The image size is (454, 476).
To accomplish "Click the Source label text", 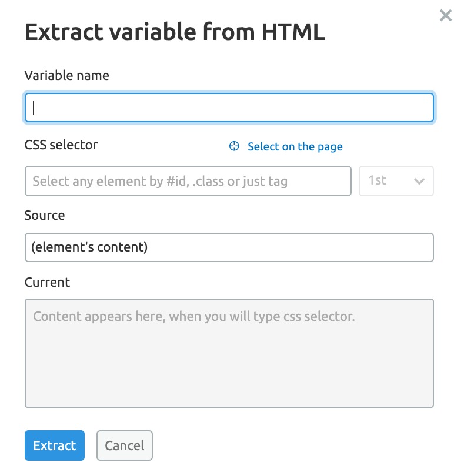I will click(45, 215).
